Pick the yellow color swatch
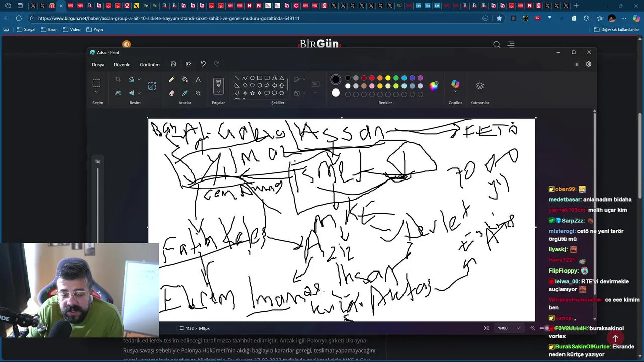 (388, 78)
